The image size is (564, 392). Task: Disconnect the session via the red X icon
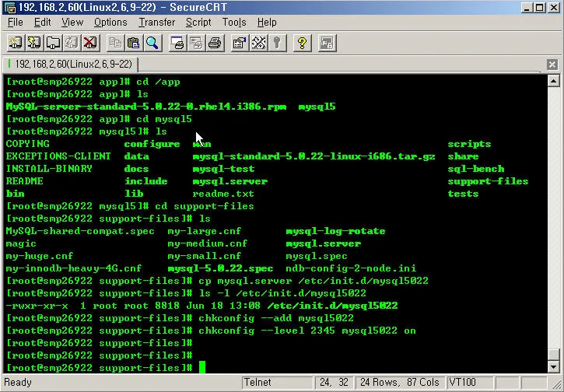point(90,43)
